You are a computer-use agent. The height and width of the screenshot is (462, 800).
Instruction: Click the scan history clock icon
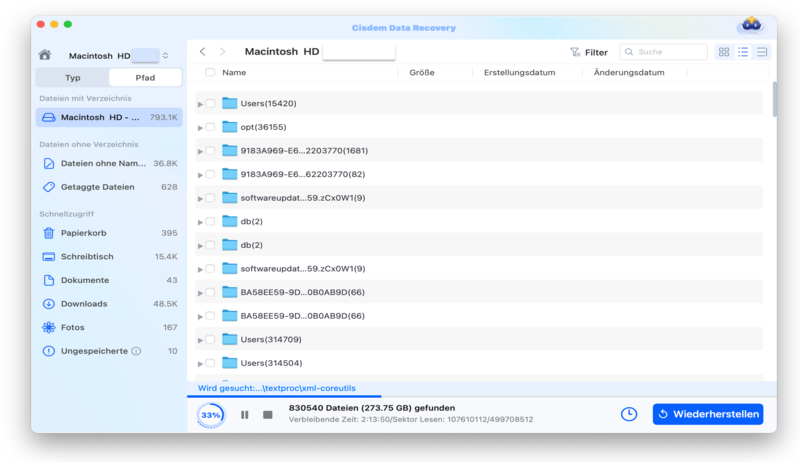[x=629, y=414]
